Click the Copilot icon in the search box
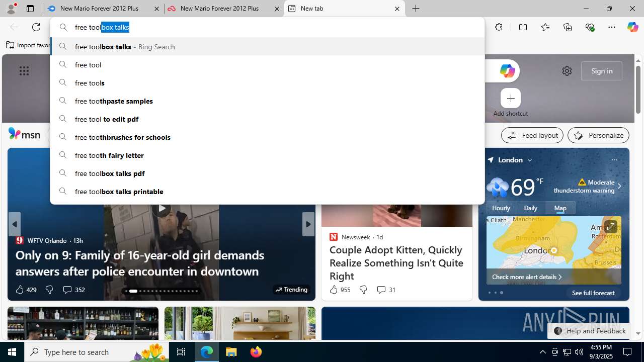Viewport: 644px width, 362px height. click(507, 71)
